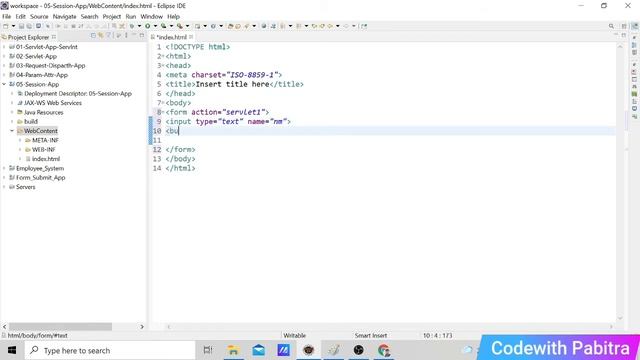
Task: Open the Project menu
Action: (x=111, y=17)
